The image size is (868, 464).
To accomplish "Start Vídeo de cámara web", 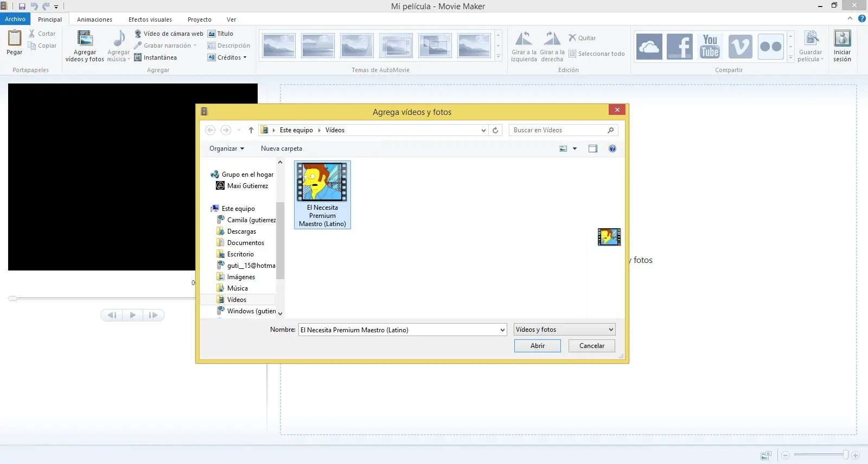I will [169, 34].
